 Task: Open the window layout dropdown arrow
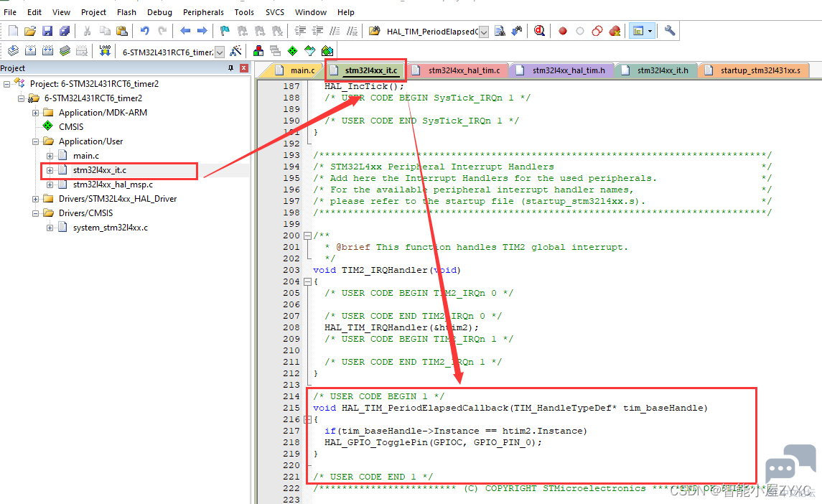tap(650, 31)
